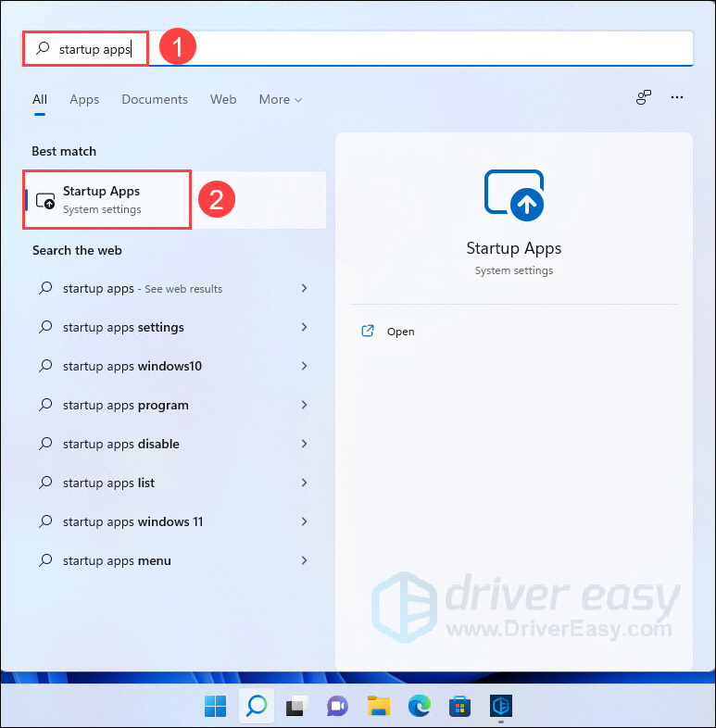Click search icon beside 'startup apps program'
The image size is (716, 728).
(45, 405)
